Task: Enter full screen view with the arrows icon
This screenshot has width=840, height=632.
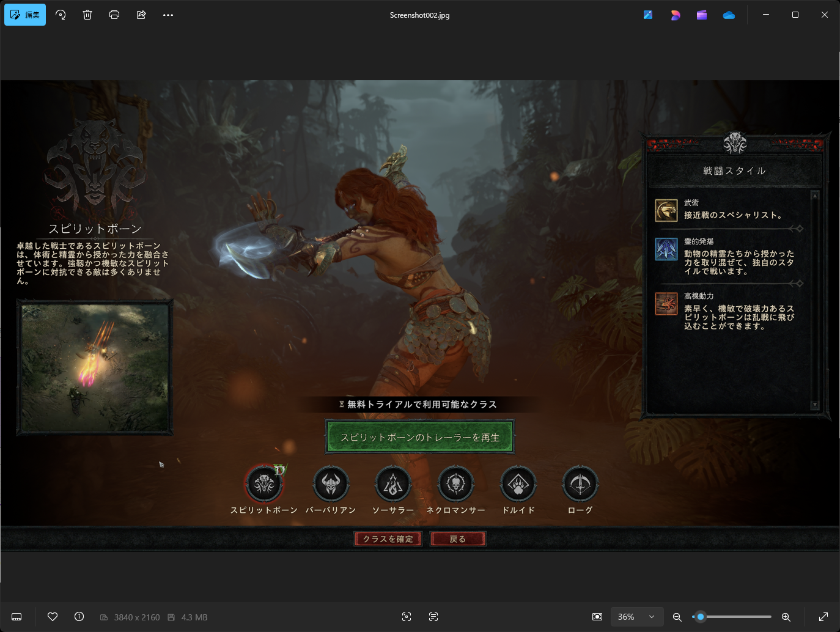Action: [823, 617]
